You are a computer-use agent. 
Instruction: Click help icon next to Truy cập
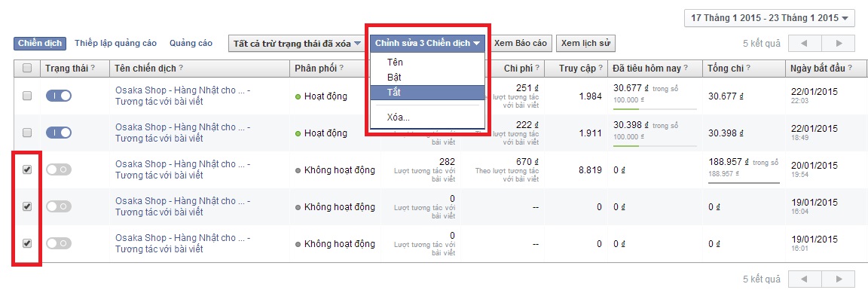tap(601, 68)
